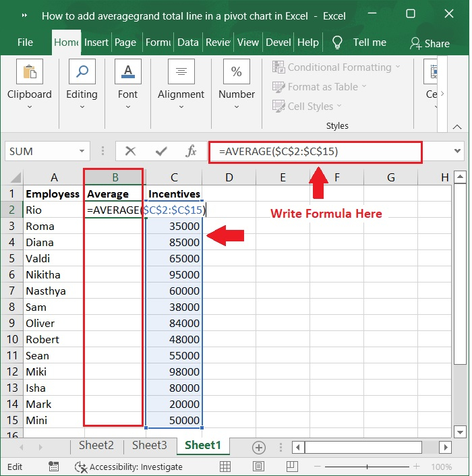Click the Cancel formula X icon
The height and width of the screenshot is (476, 472).
coord(131,151)
